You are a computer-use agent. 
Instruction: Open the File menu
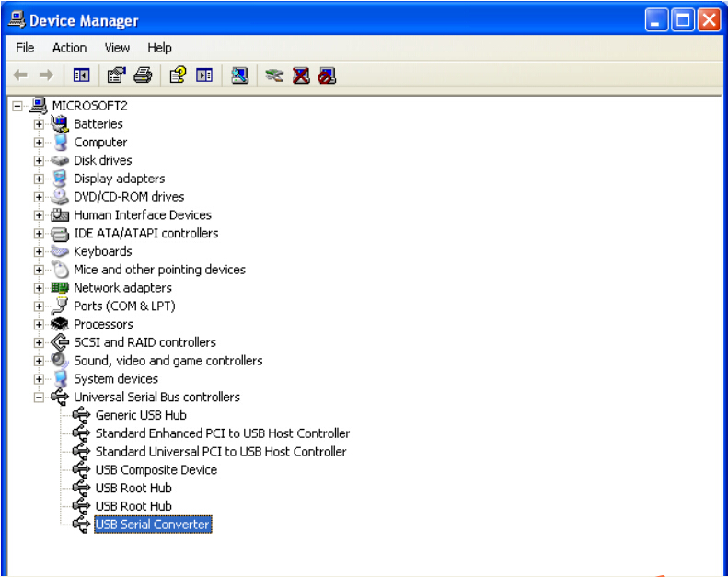pyautogui.click(x=25, y=48)
